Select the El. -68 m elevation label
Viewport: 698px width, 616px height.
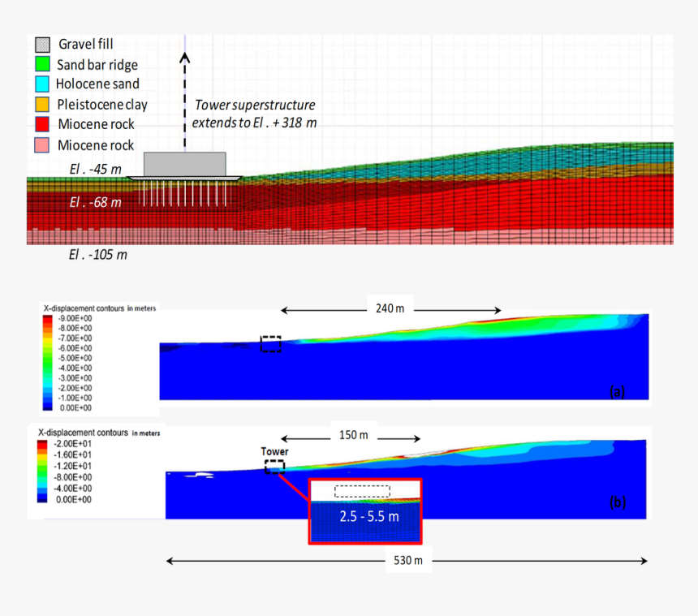pyautogui.click(x=95, y=202)
